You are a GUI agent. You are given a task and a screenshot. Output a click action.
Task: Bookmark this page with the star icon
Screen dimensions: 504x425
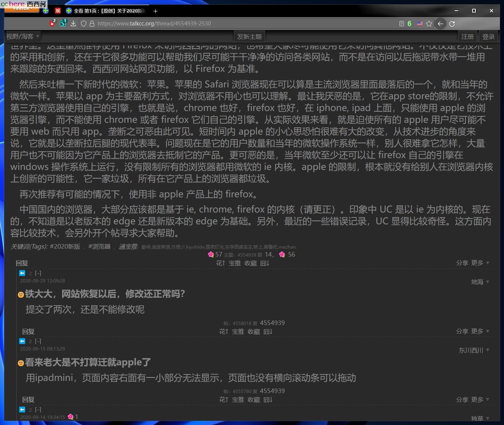[429, 24]
